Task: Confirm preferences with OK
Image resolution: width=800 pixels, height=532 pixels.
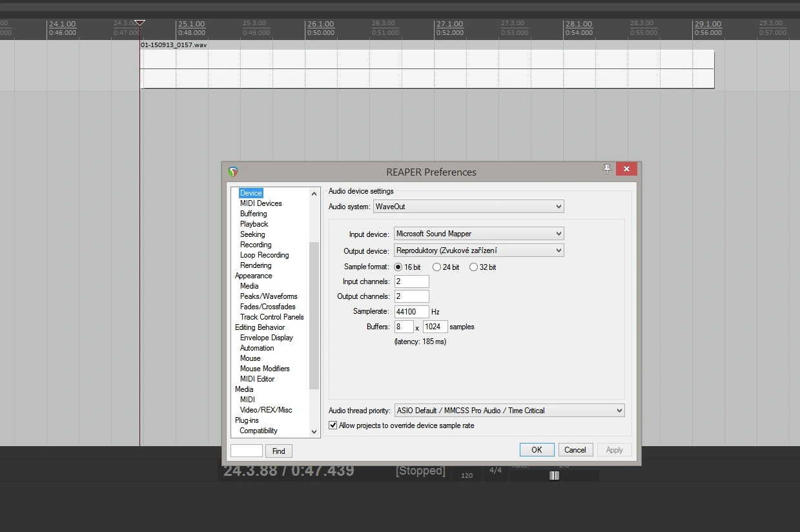Action: tap(537, 450)
